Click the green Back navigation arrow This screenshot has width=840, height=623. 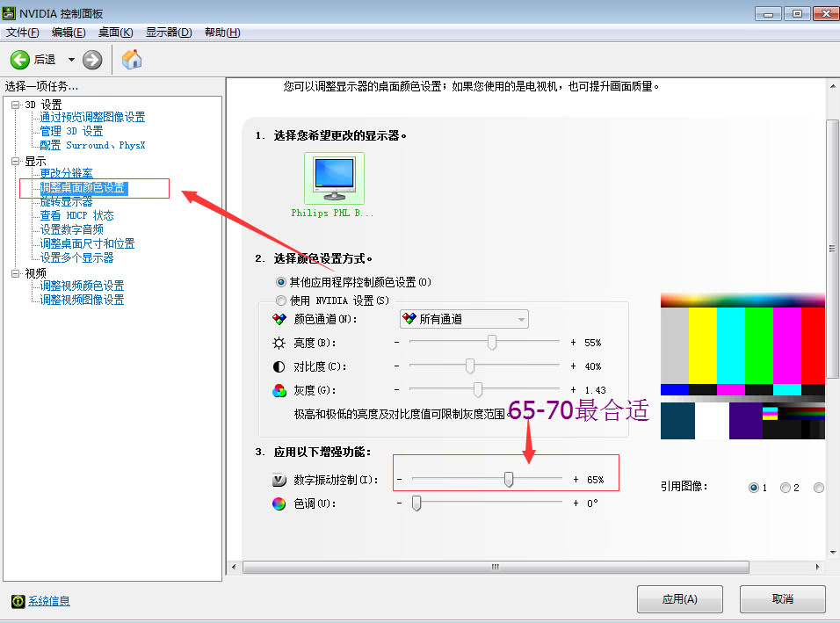click(21, 60)
